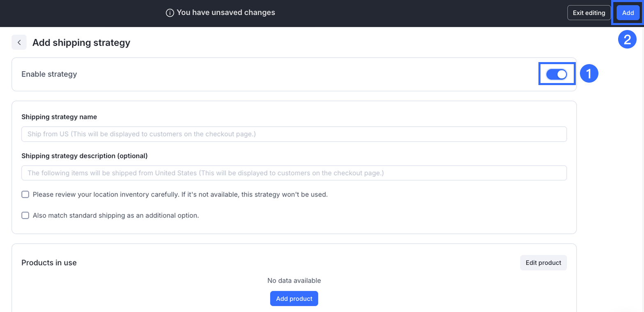
Task: Focus the Shipping strategy name field
Action: [294, 134]
